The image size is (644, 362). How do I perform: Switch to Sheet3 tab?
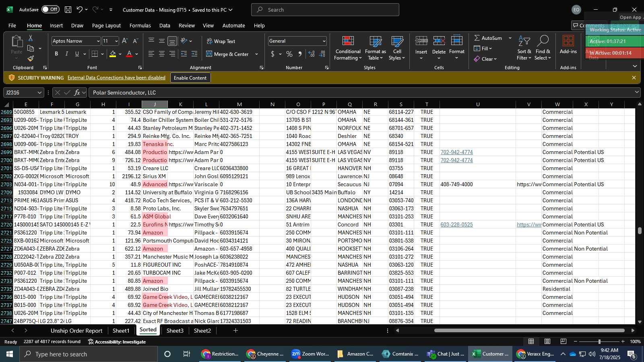click(175, 331)
